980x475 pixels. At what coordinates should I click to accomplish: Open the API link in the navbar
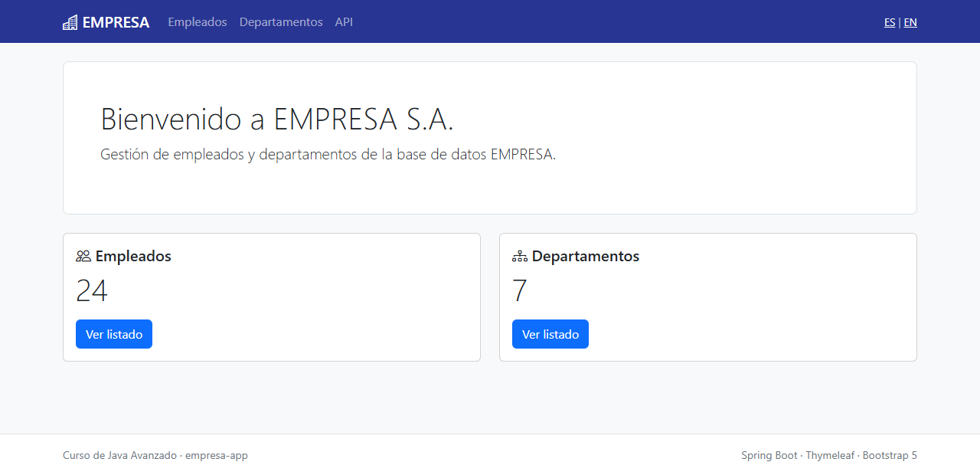click(344, 22)
